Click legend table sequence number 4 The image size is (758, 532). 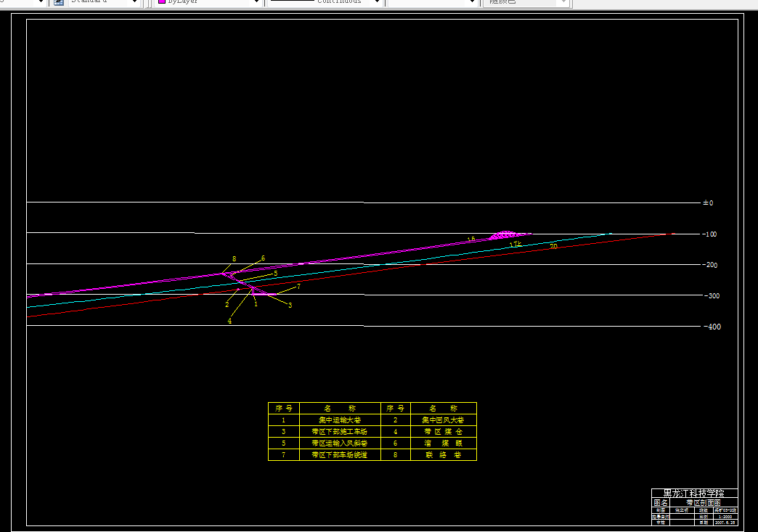coord(396,432)
